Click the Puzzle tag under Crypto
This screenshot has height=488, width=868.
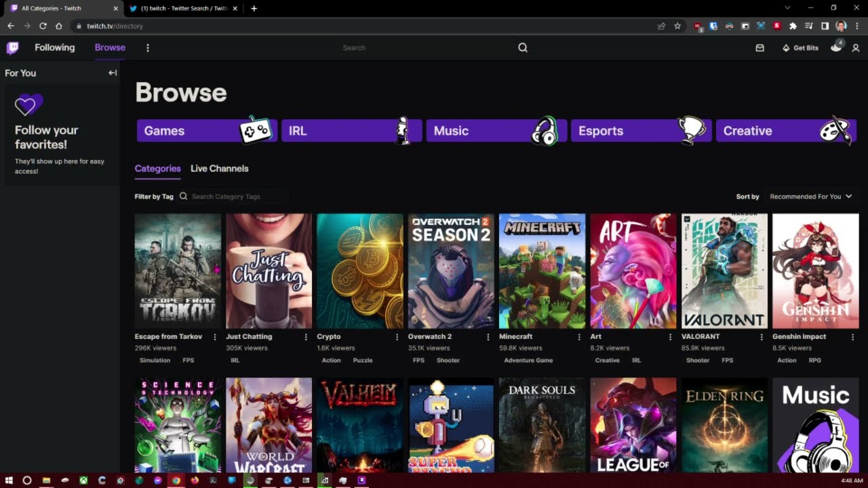point(363,361)
